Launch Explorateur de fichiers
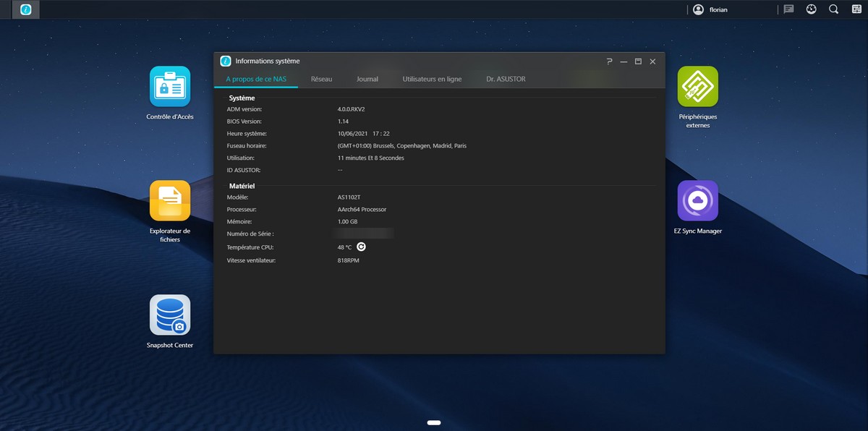The height and width of the screenshot is (431, 868). click(170, 200)
